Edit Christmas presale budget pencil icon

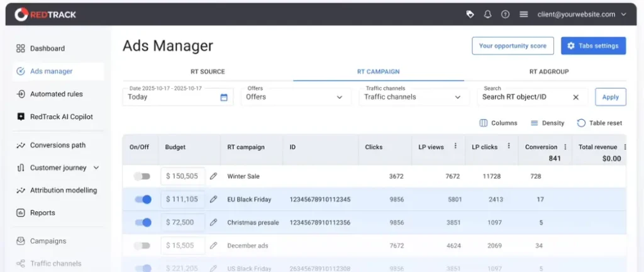[213, 222]
